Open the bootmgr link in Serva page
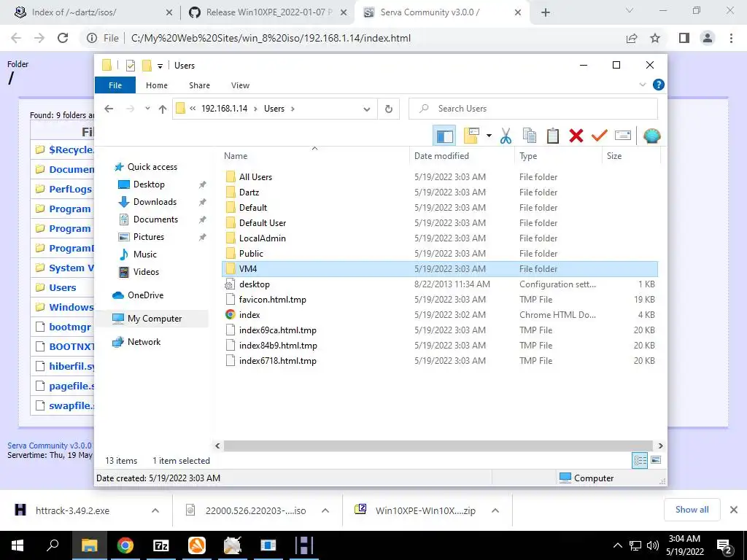Screen dimensions: 747x560 click(x=70, y=327)
